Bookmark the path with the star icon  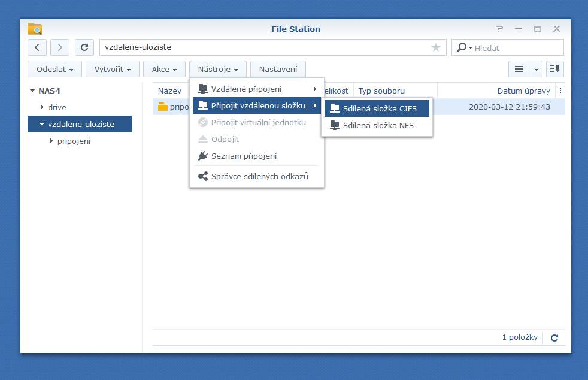click(435, 47)
